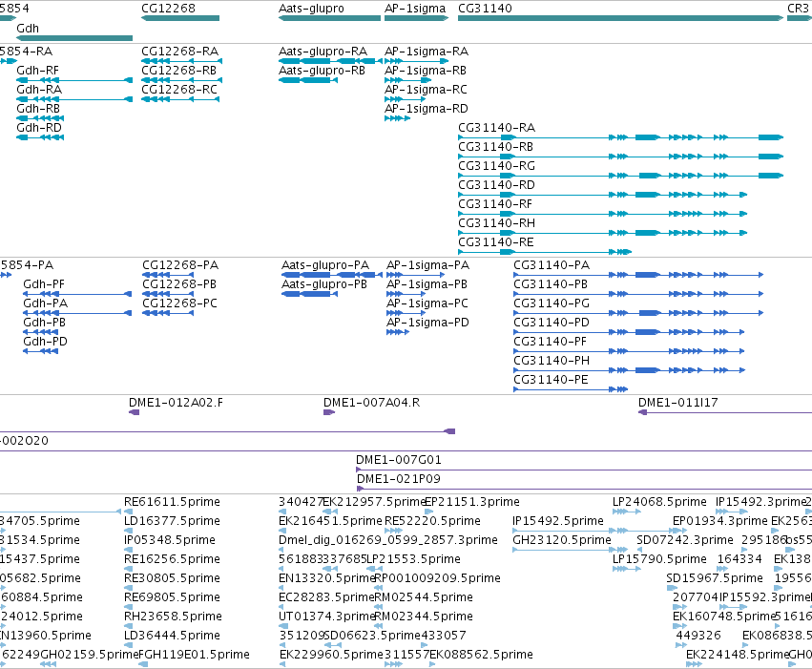The height and width of the screenshot is (669, 812).
Task: Open transcript CG12268-RB label
Action: (x=178, y=71)
